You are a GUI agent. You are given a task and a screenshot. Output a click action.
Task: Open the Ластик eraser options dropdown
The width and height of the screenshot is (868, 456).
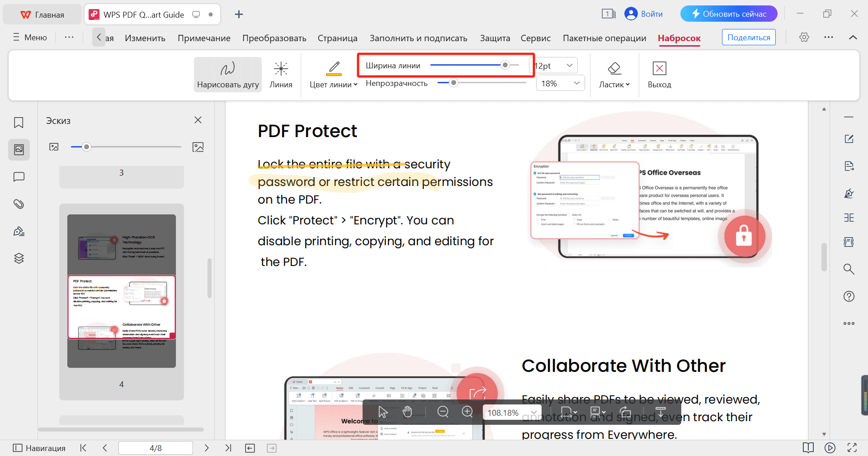coord(614,74)
